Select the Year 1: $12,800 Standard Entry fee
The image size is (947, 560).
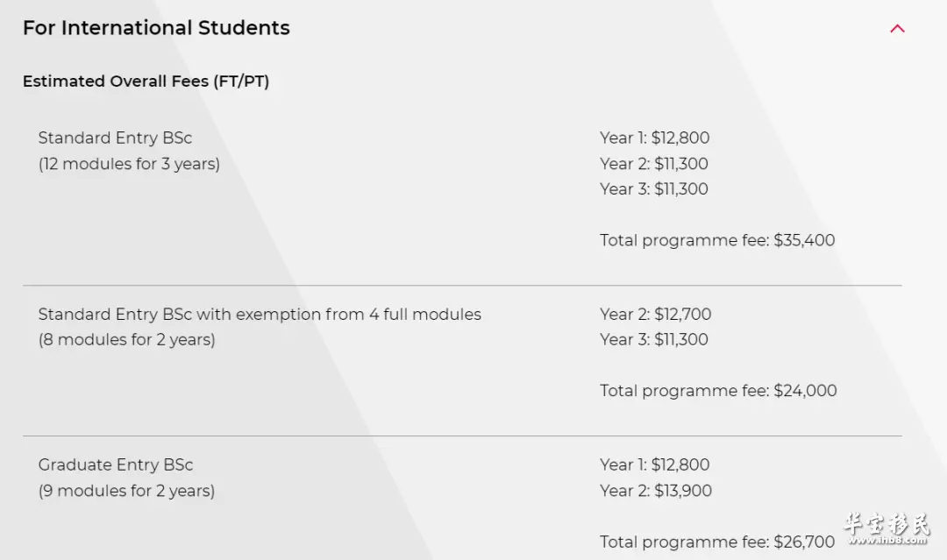tap(655, 138)
